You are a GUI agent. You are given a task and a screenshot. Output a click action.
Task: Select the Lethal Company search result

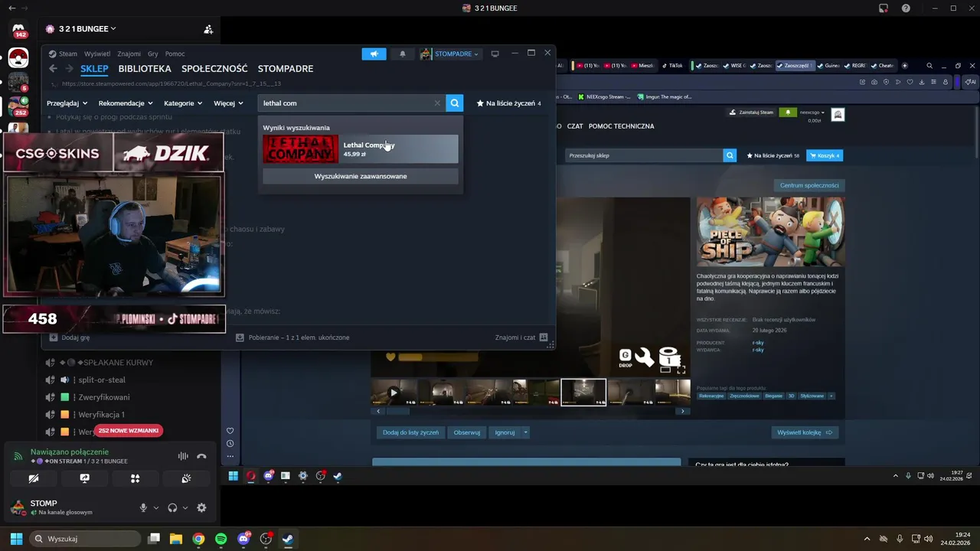[361, 149]
